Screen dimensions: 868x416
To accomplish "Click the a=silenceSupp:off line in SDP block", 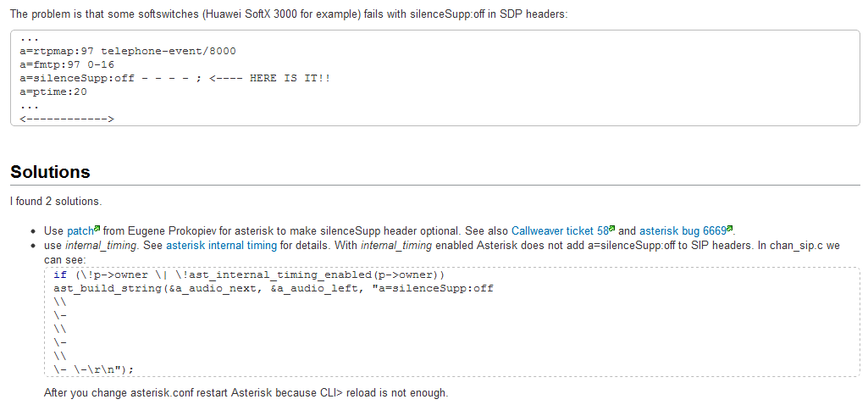I will 175,78.
